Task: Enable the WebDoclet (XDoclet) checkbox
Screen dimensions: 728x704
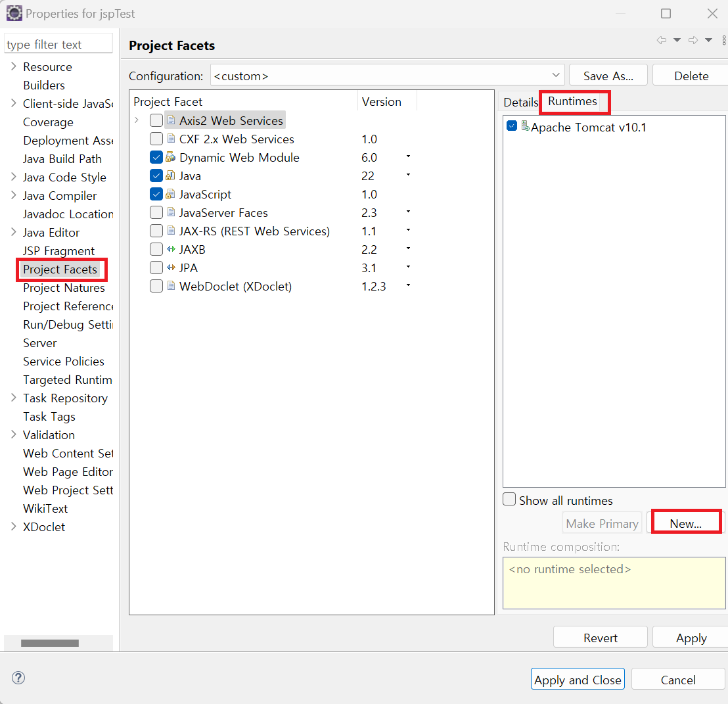Action: coord(156,286)
